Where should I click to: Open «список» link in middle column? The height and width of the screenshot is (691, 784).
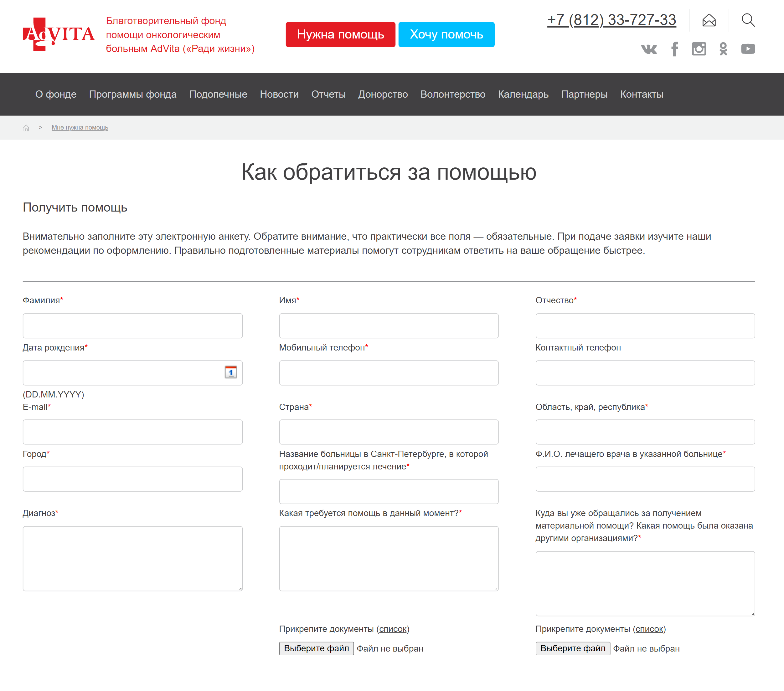pos(393,629)
